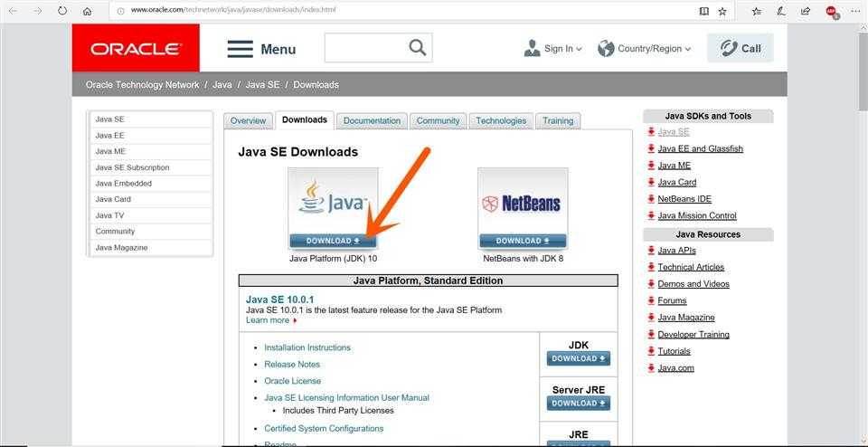Click the browser address bar URL
The width and height of the screenshot is (868, 447).
click(233, 10)
